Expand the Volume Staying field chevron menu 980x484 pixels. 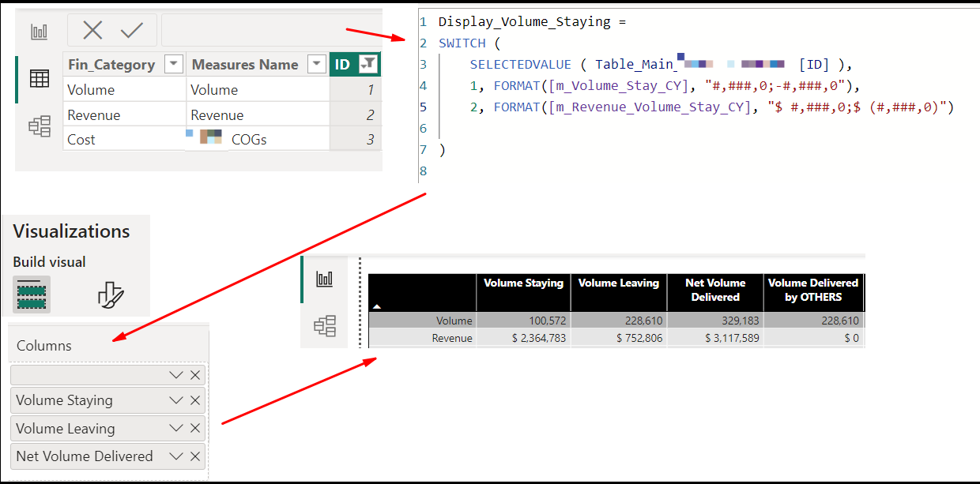(176, 400)
